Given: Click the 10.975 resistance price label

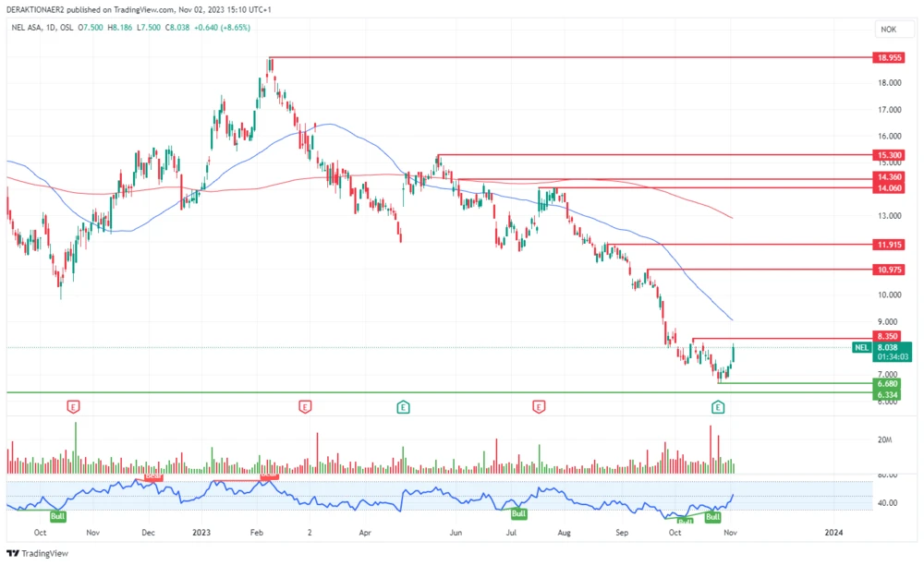Looking at the screenshot, I should click(x=890, y=270).
